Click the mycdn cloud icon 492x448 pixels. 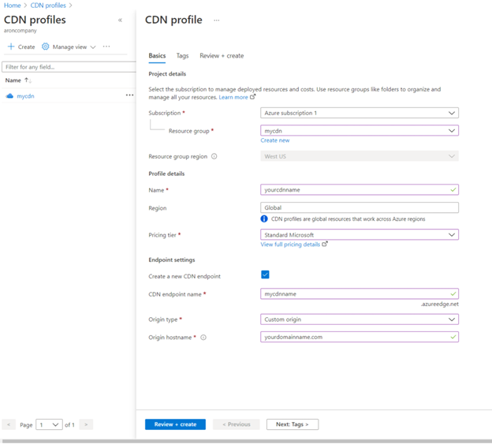click(9, 96)
